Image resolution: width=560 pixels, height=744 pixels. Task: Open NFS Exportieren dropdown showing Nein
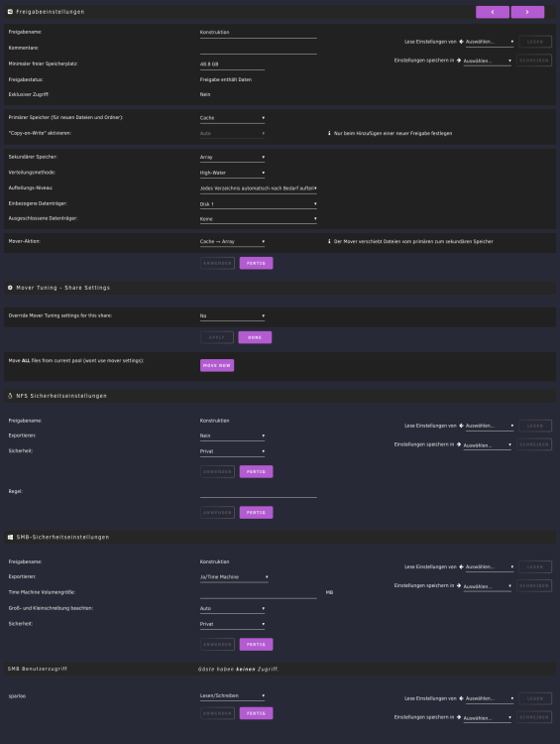[x=232, y=435]
